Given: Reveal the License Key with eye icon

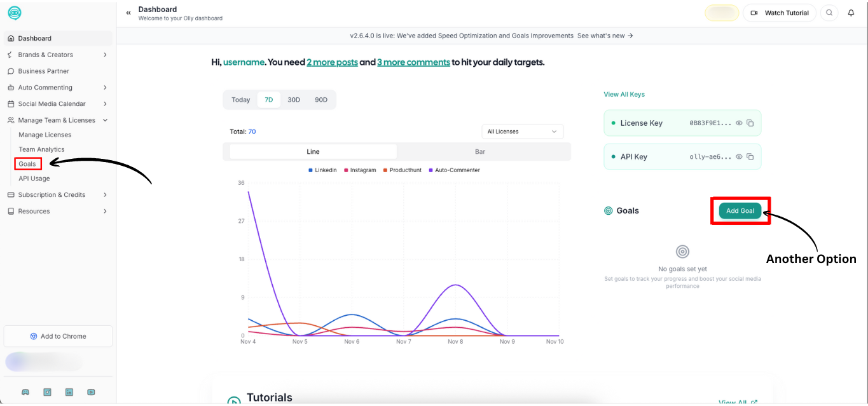Looking at the screenshot, I should tap(739, 123).
